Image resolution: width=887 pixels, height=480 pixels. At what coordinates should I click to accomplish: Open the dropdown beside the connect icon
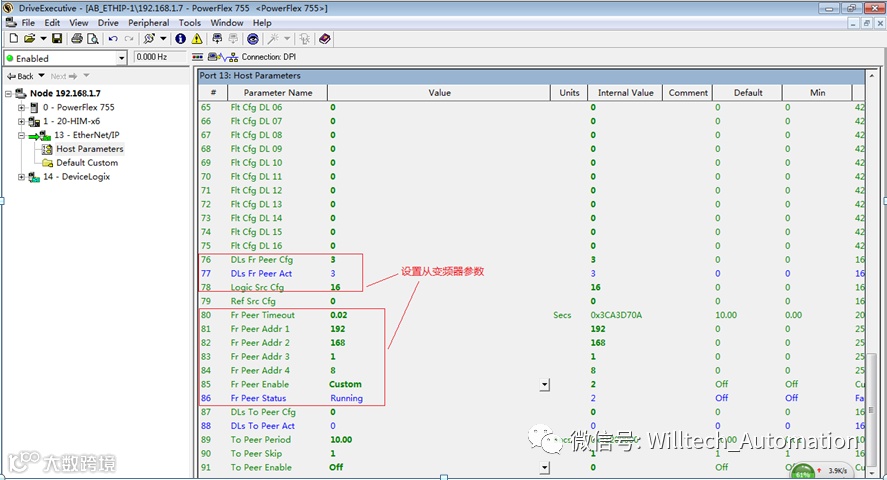[163, 38]
